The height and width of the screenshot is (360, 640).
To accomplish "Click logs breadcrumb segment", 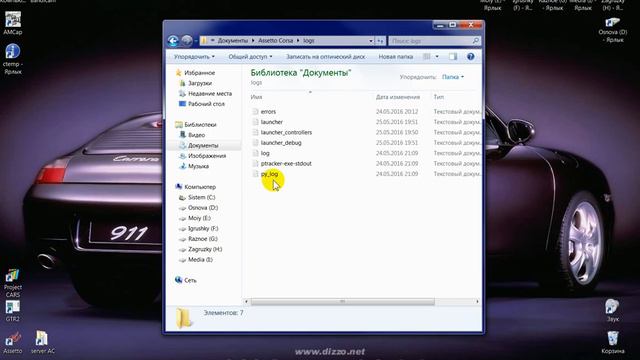I will [x=309, y=41].
